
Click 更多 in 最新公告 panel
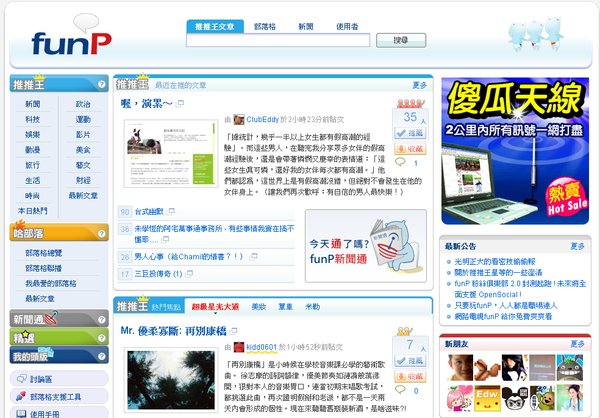coord(577,246)
